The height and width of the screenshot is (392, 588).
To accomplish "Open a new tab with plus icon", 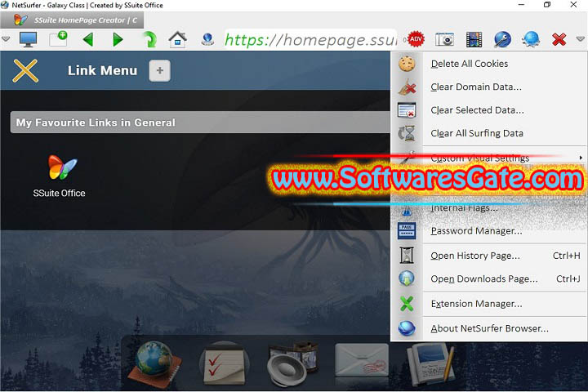I will click(58, 38).
